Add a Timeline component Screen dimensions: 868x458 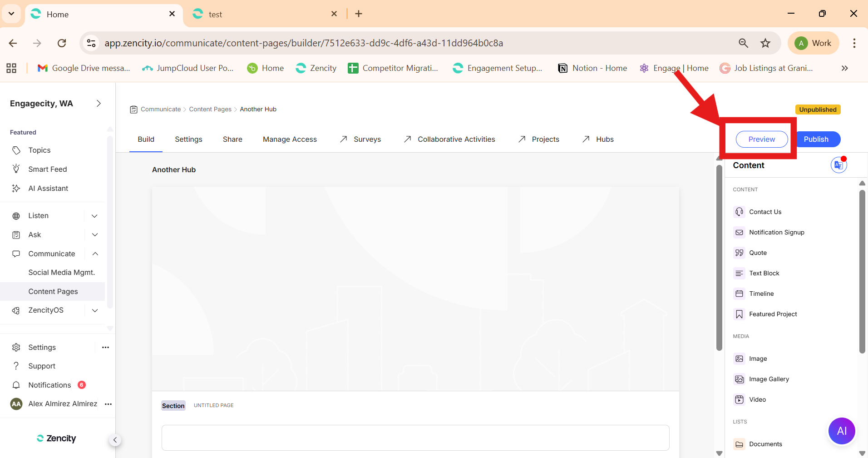click(x=761, y=294)
